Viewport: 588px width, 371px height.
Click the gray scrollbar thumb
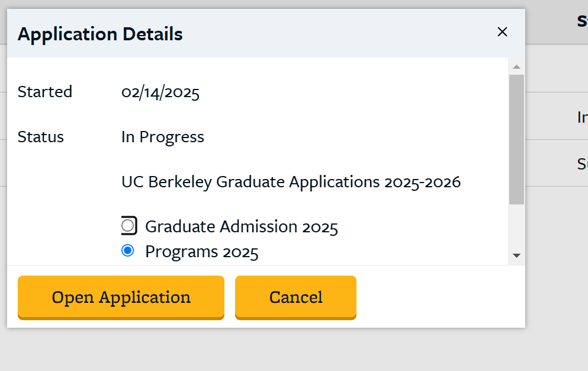[516, 139]
